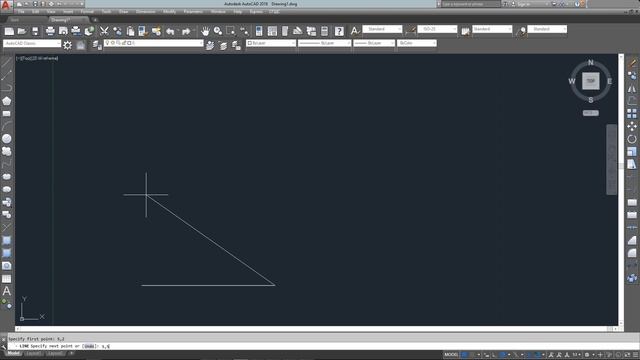
Task: Toggle Clean Screen in status bar
Action: (627, 355)
